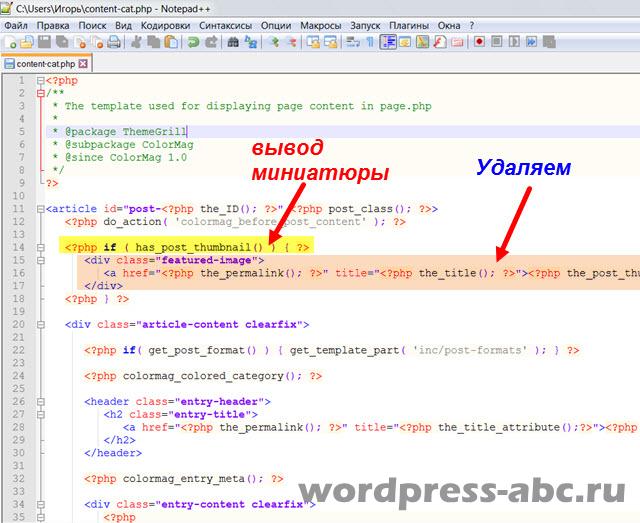Play back recorded macro icon
This screenshot has height=523, width=640.
[x=514, y=42]
